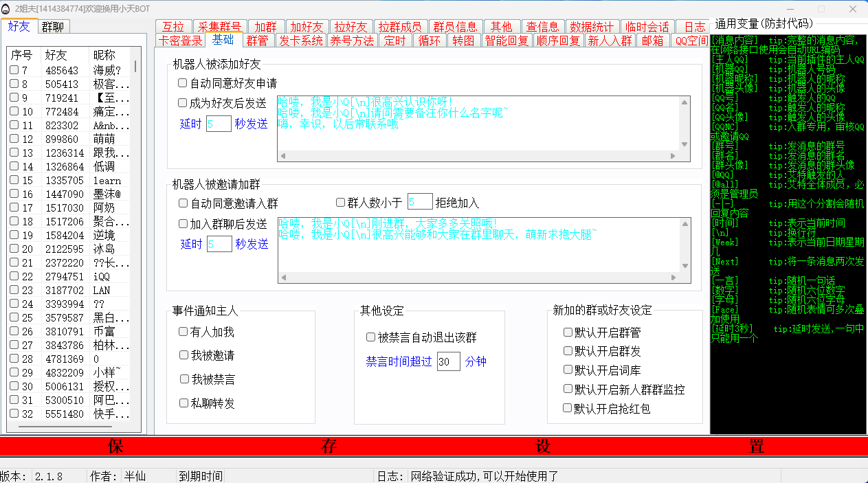Enable 群人数小于 checkbox
This screenshot has width=868, height=483.
340,203
